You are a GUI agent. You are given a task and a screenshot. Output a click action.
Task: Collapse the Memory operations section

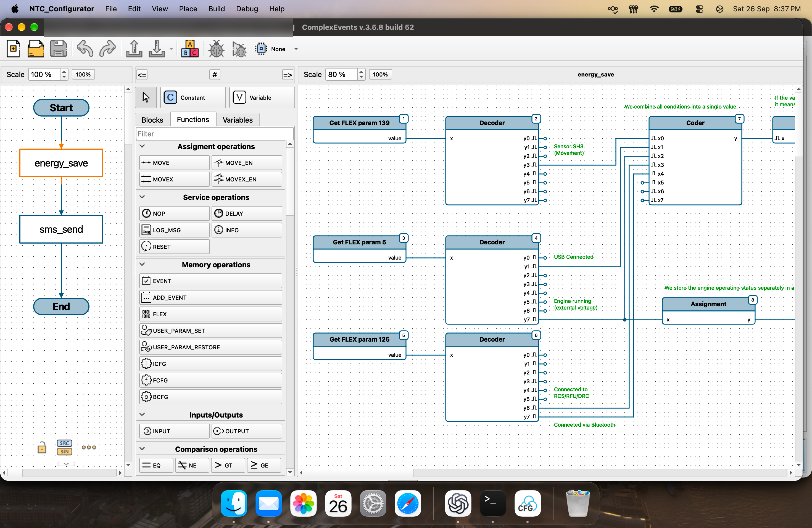[142, 264]
